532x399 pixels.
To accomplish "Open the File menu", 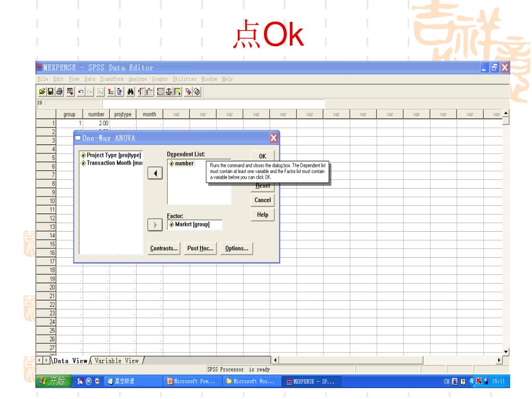I will click(x=43, y=79).
